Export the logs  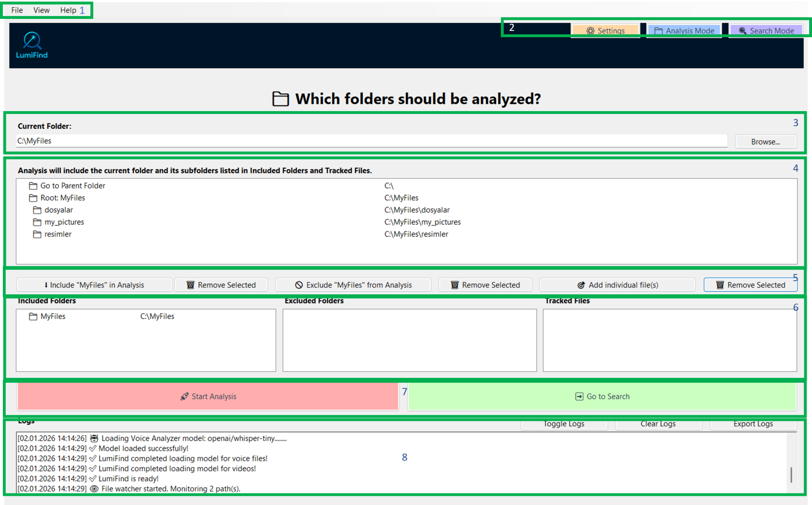click(x=753, y=424)
